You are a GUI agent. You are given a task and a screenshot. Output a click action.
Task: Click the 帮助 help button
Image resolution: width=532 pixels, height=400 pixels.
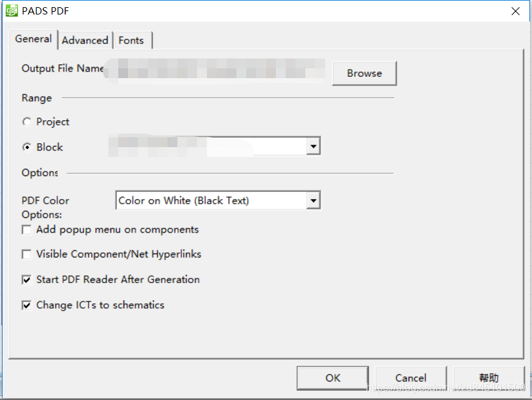489,378
